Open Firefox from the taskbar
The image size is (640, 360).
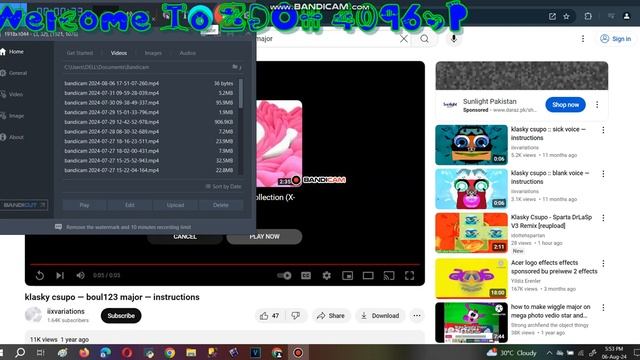coord(84,352)
